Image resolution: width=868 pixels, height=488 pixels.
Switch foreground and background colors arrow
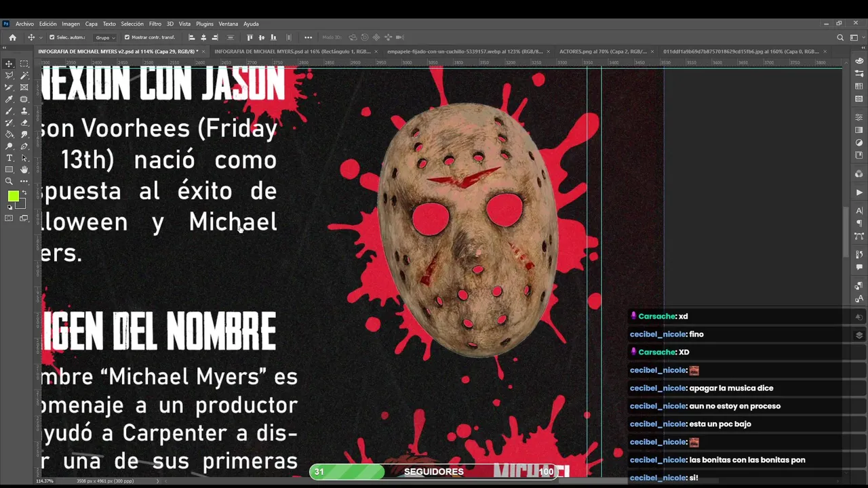click(x=24, y=193)
